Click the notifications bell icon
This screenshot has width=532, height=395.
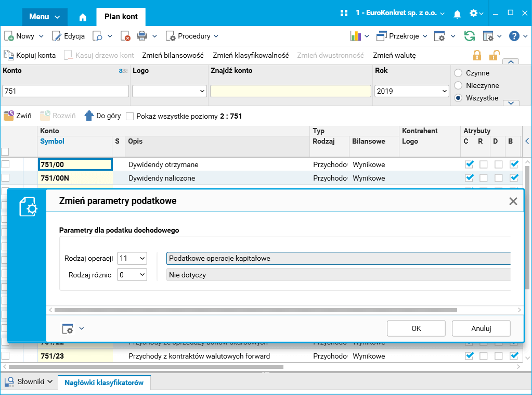click(x=457, y=14)
